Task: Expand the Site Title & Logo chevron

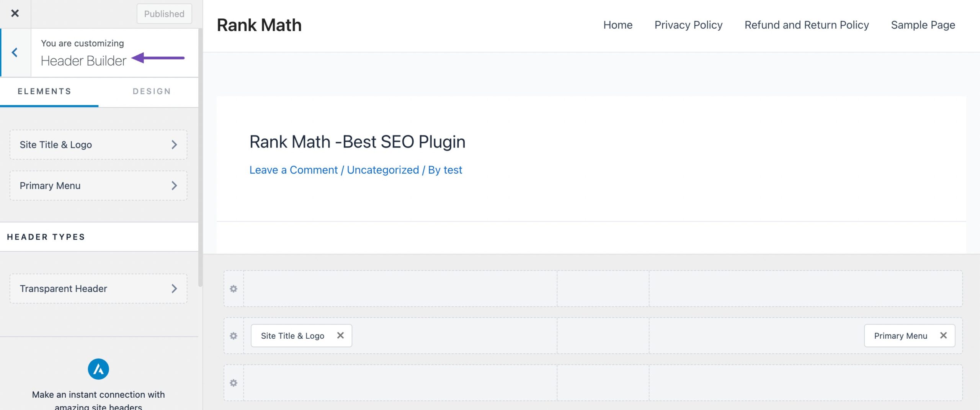Action: pos(174,144)
